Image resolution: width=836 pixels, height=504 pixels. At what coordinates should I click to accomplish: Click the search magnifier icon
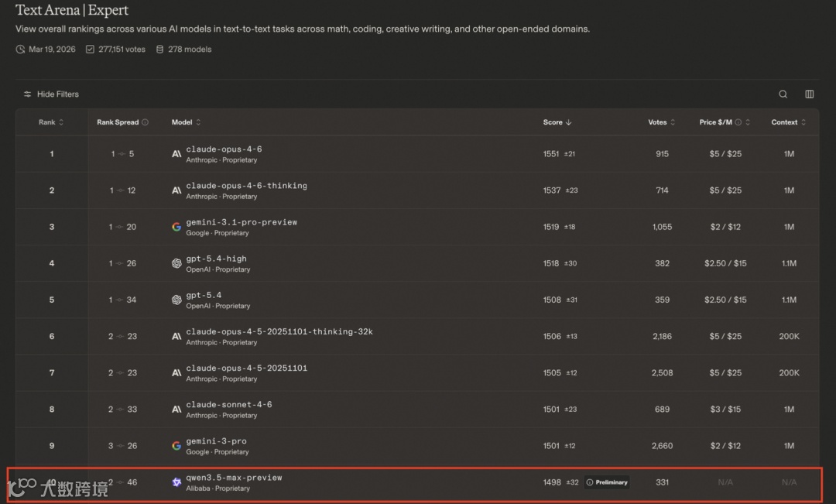[x=783, y=94]
